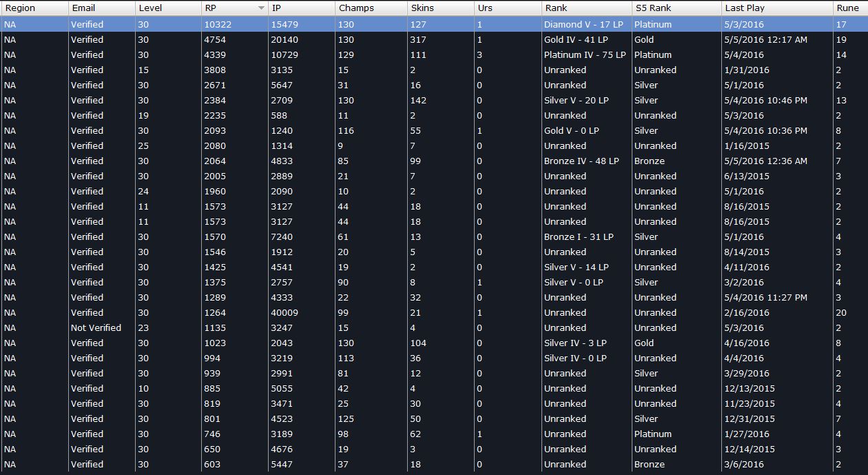Select last play date 12/13/2015
Image resolution: width=868 pixels, height=475 pixels.
click(750, 388)
